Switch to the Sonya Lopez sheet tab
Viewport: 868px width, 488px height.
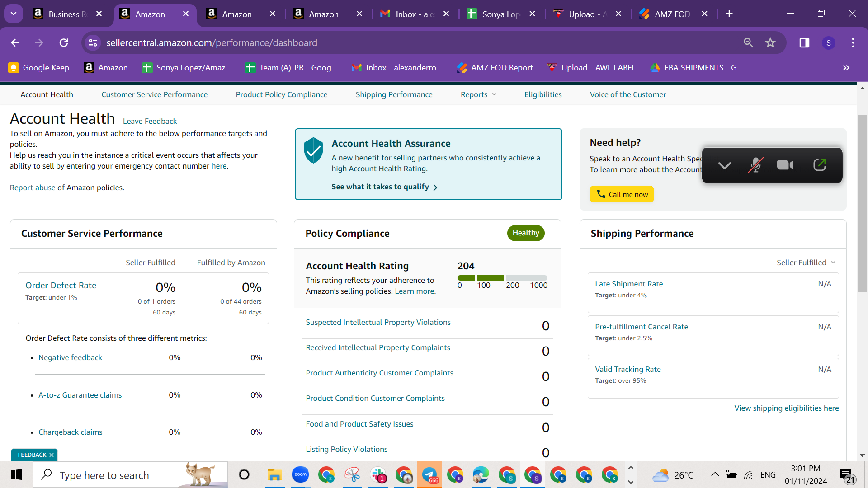[501, 14]
